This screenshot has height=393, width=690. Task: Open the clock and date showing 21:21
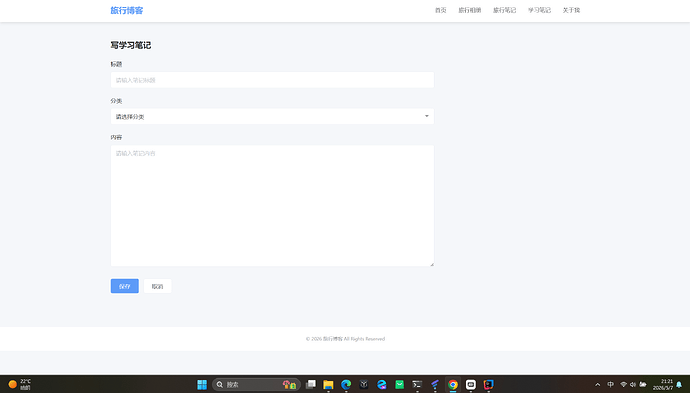point(663,384)
